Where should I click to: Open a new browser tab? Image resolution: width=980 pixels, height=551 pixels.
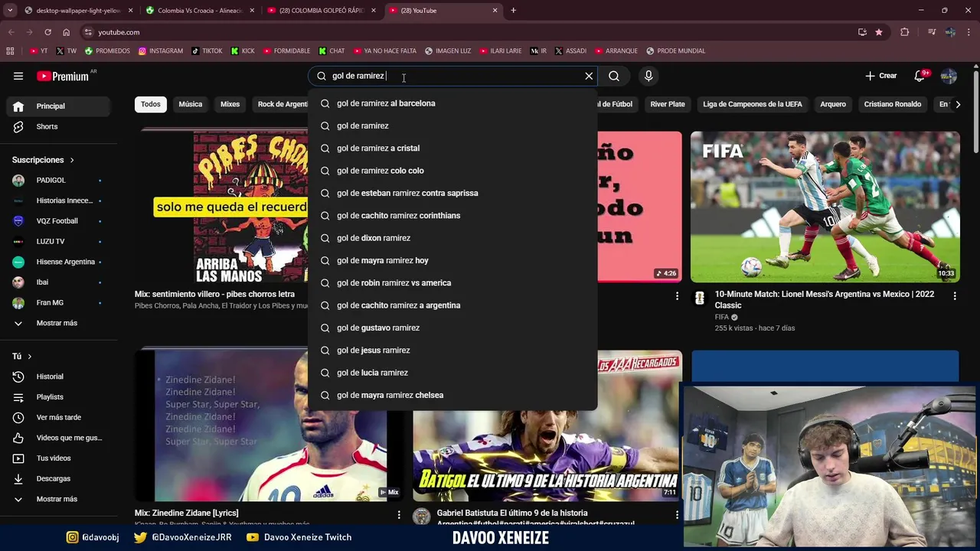[x=513, y=11]
